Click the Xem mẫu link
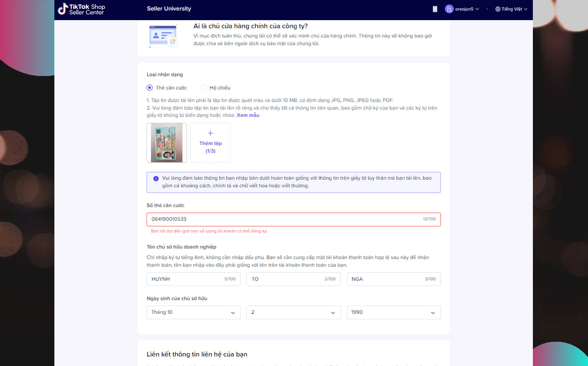588x366 pixels. 248,115
